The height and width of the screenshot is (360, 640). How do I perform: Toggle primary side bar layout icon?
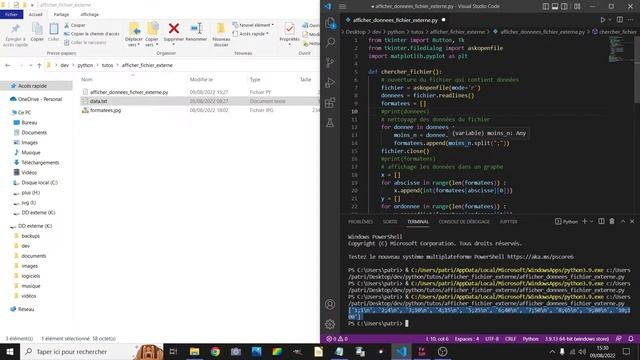(546, 6)
